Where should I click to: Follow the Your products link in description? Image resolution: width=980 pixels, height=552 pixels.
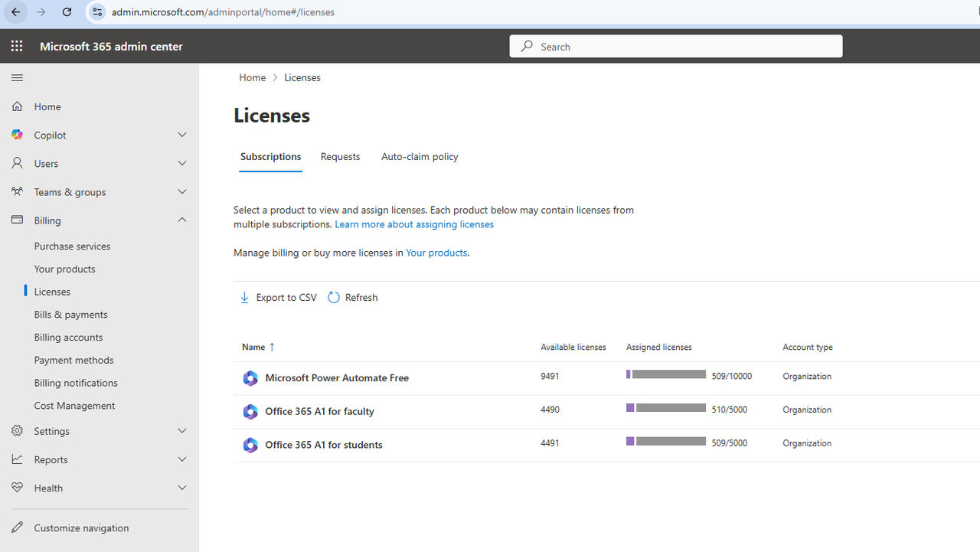click(436, 253)
